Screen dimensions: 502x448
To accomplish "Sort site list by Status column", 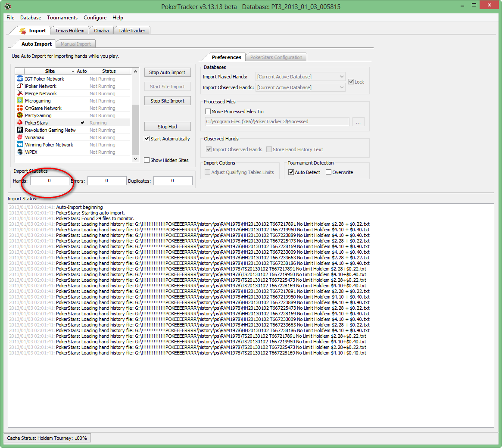I will click(109, 71).
